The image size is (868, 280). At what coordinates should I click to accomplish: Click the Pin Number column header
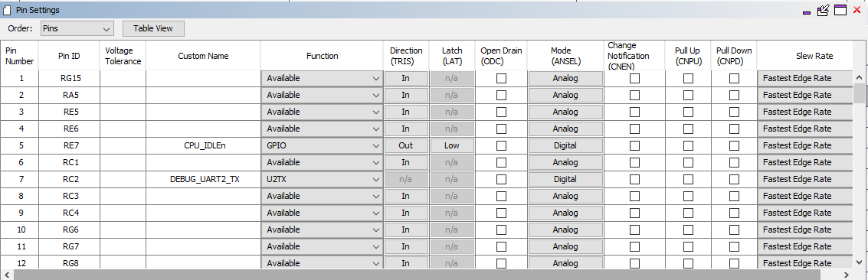tap(19, 56)
